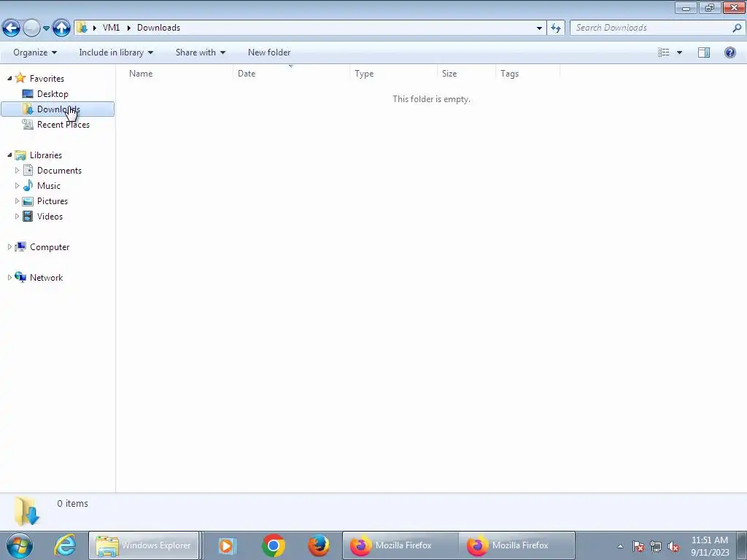Open the Documents library
Image resolution: width=747 pixels, height=560 pixels.
59,171
